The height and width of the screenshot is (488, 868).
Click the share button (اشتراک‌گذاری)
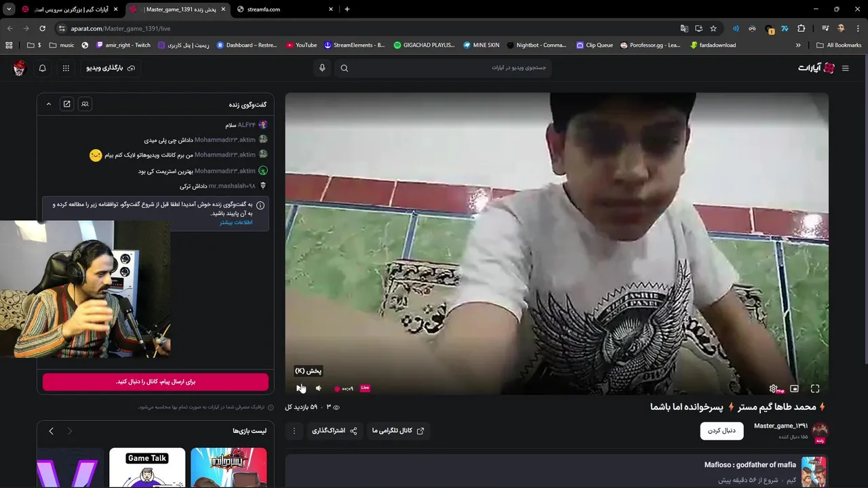click(x=334, y=430)
